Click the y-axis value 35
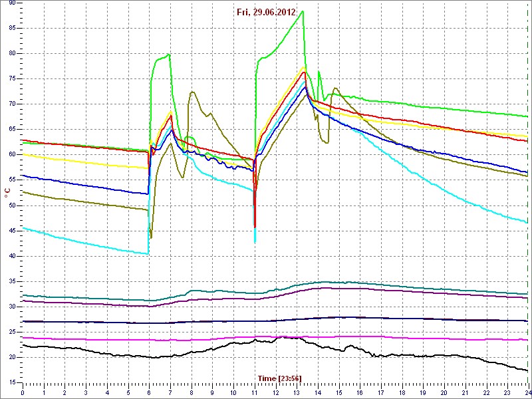 pos(11,281)
